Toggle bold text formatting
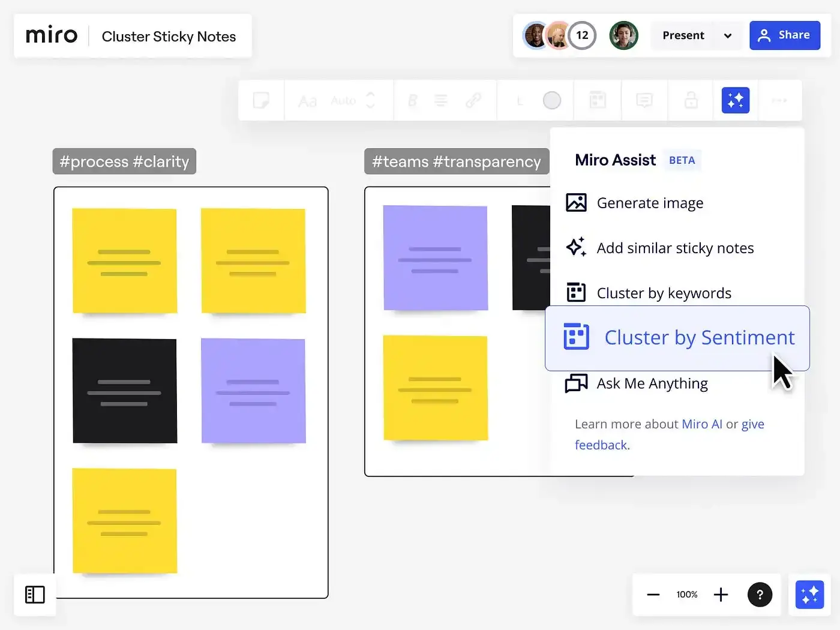The width and height of the screenshot is (840, 630). click(x=412, y=100)
